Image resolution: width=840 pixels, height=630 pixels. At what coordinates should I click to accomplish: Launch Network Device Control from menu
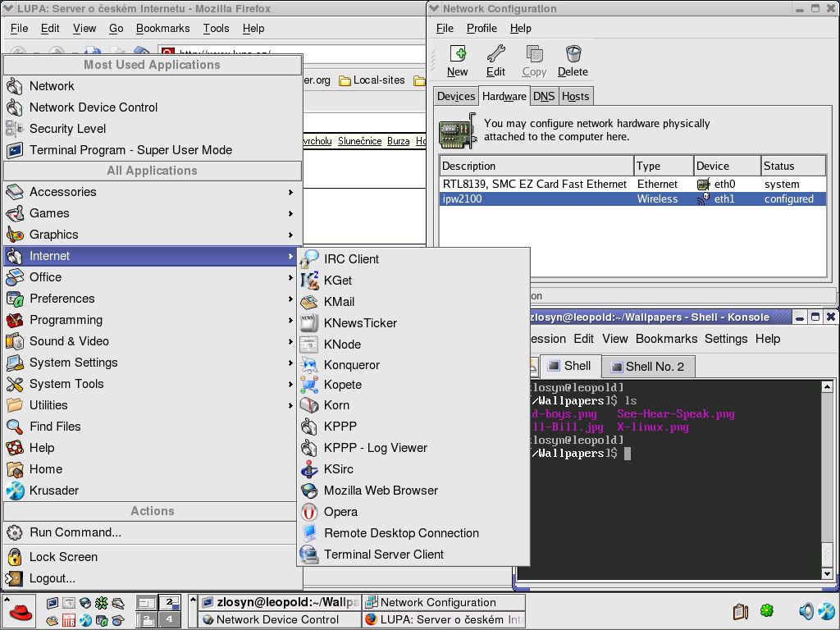tap(153, 107)
